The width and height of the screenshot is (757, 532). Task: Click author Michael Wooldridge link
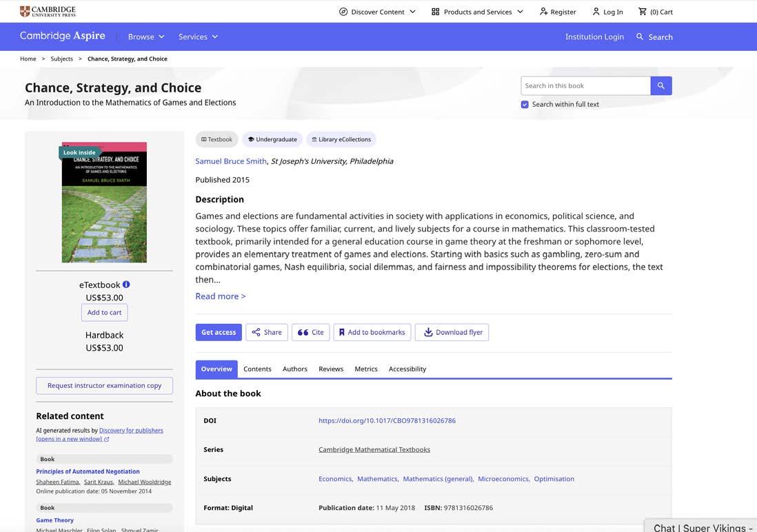pyautogui.click(x=144, y=482)
